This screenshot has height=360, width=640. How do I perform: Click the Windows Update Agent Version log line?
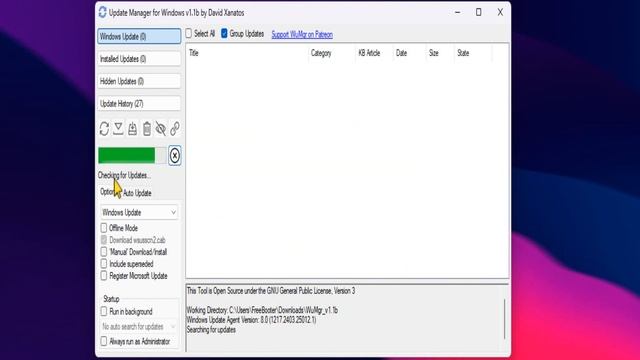tap(251, 320)
